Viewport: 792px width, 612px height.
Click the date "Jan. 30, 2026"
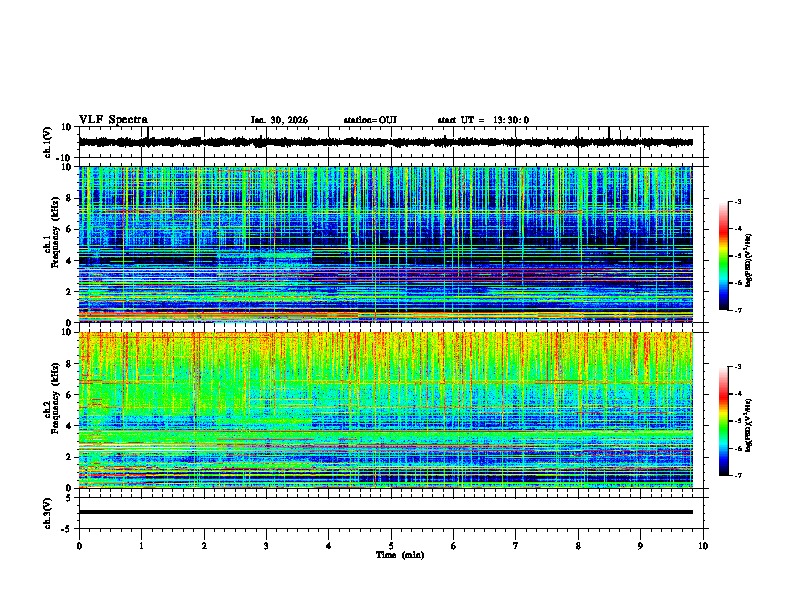pyautogui.click(x=279, y=120)
